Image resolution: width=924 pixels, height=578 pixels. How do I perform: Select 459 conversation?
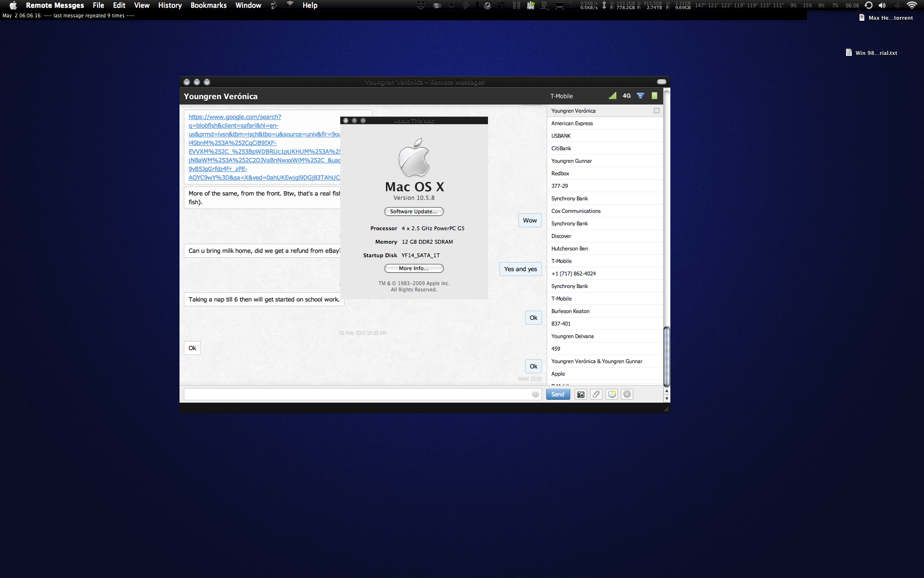605,349
